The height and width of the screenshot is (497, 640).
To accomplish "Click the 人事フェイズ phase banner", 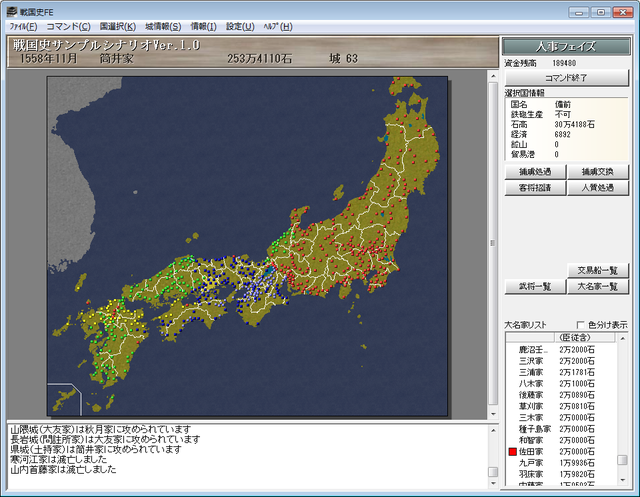I will (x=566, y=47).
